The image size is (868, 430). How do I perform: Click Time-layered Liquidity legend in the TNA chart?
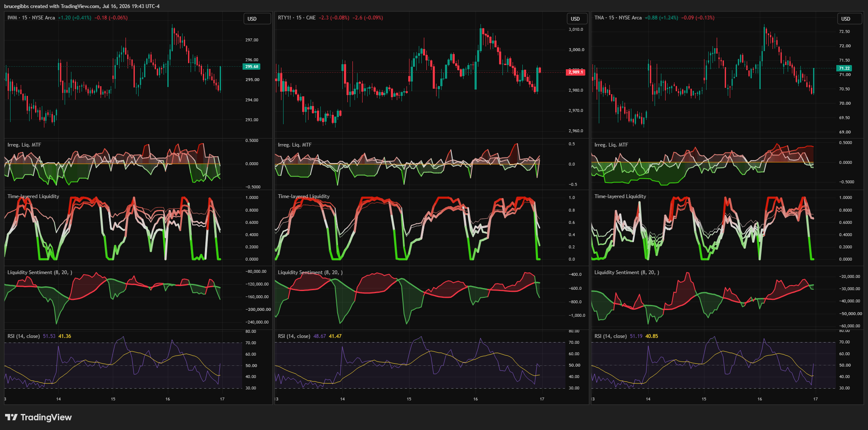[620, 196]
